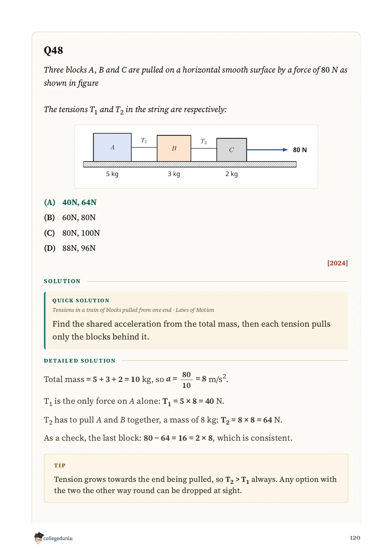Click the grey block C
This screenshot has width=392, height=555.
(232, 150)
